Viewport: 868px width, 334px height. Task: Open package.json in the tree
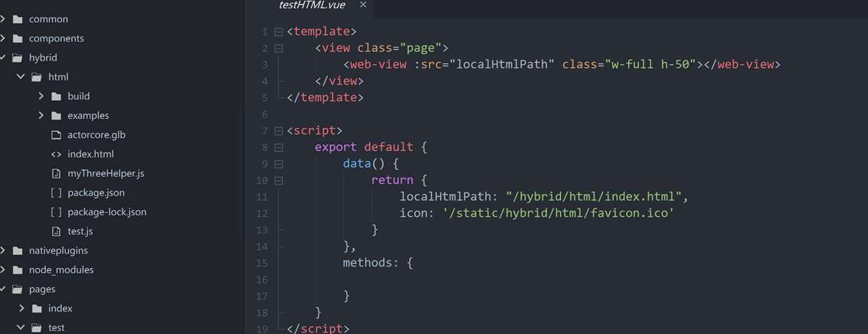(97, 193)
